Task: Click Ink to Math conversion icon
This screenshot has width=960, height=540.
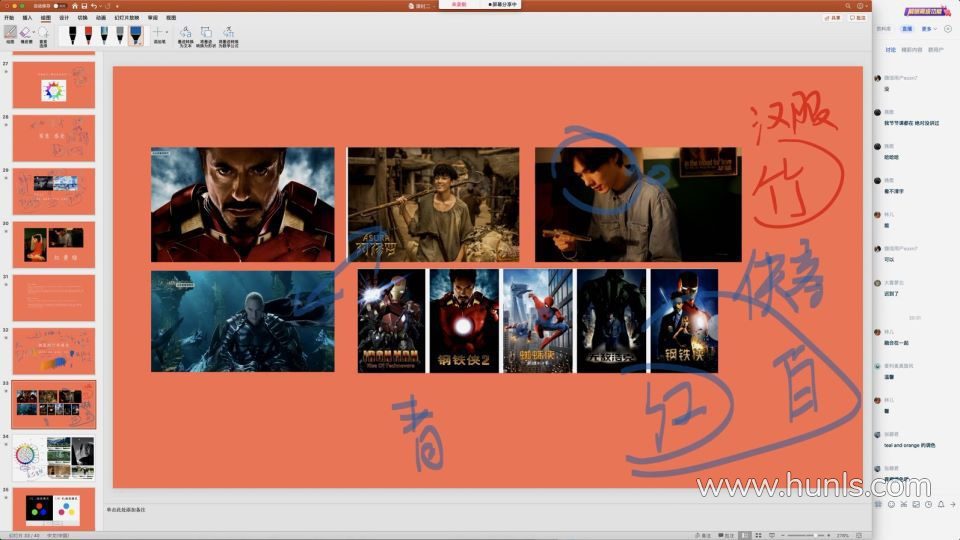Action: coord(228,36)
